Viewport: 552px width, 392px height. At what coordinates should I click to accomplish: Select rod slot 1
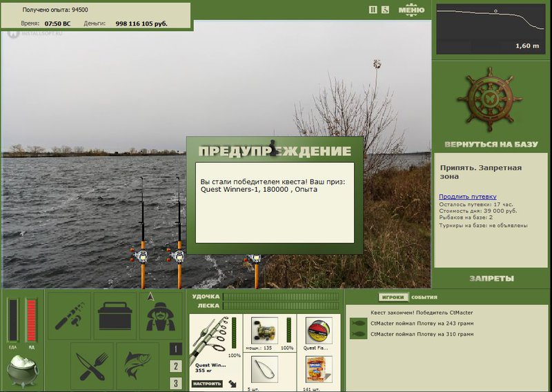176,349
